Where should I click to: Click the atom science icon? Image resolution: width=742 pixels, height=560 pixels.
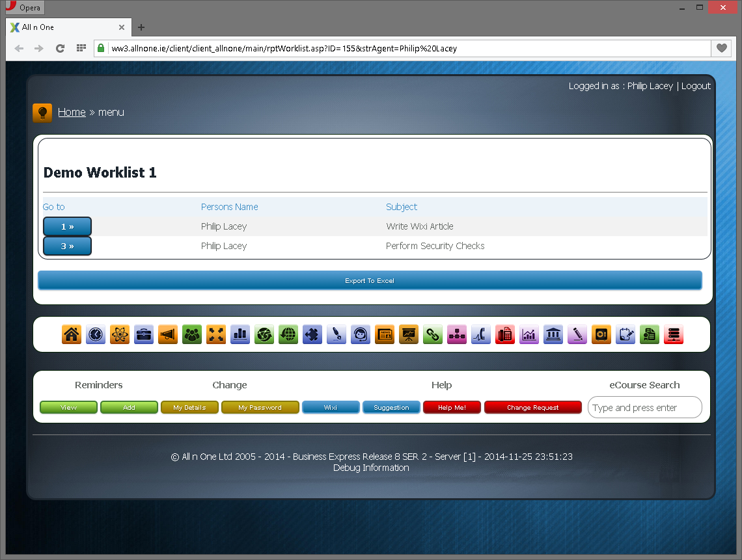120,334
